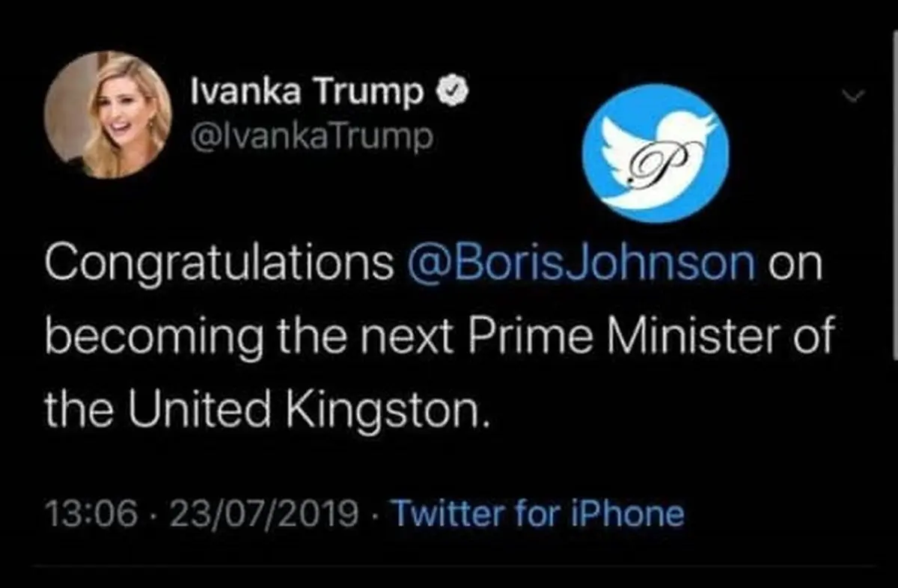Click the Twitter for iPhone source link
898x588 pixels.
tap(538, 514)
